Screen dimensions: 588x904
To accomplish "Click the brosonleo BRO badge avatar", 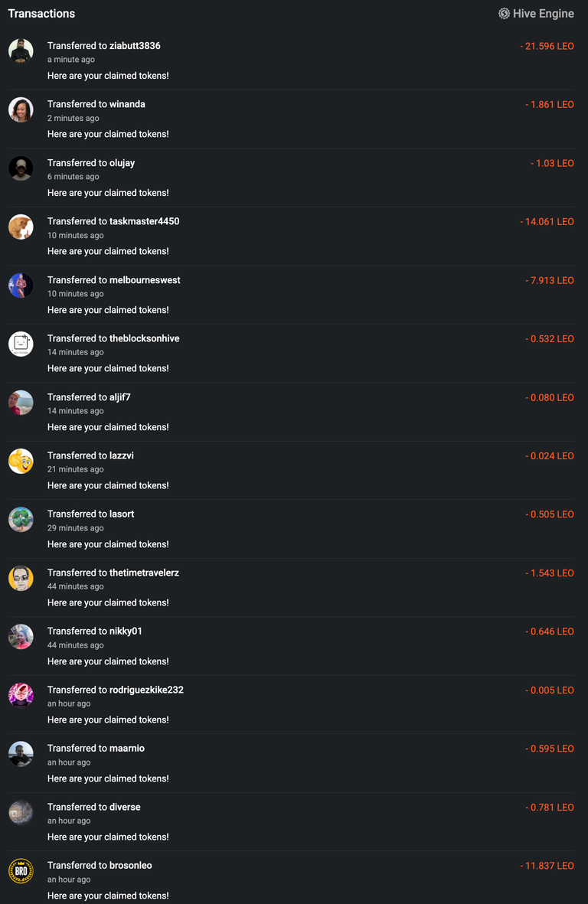I will pyautogui.click(x=21, y=870).
